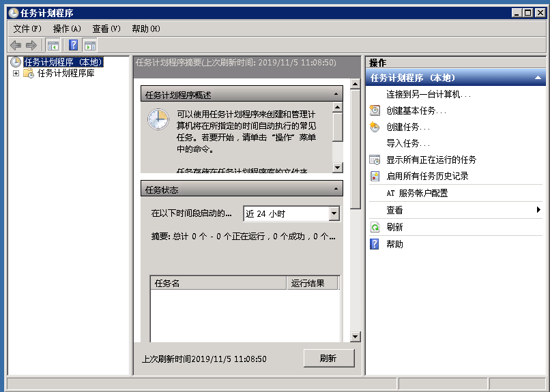Click the 帮助 question mark icon in the actions pane

[x=375, y=244]
